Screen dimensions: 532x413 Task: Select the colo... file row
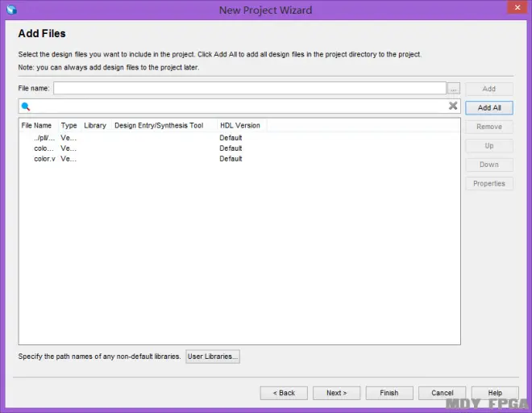tap(239, 148)
